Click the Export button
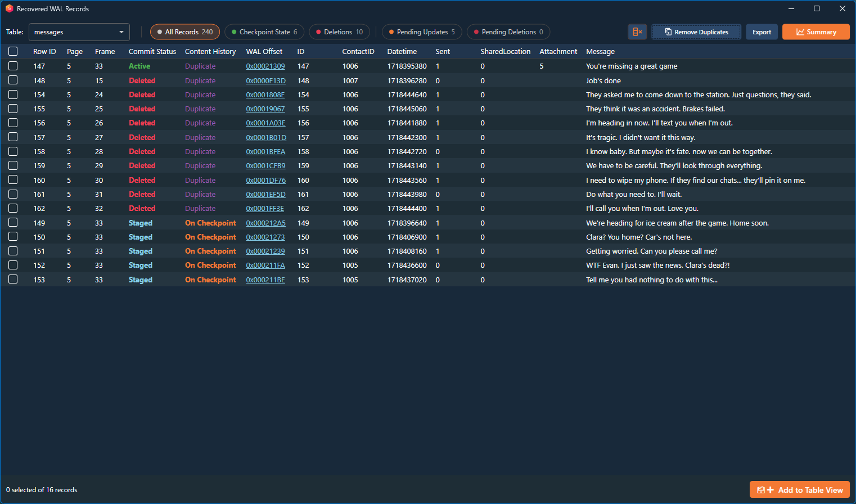 click(762, 32)
